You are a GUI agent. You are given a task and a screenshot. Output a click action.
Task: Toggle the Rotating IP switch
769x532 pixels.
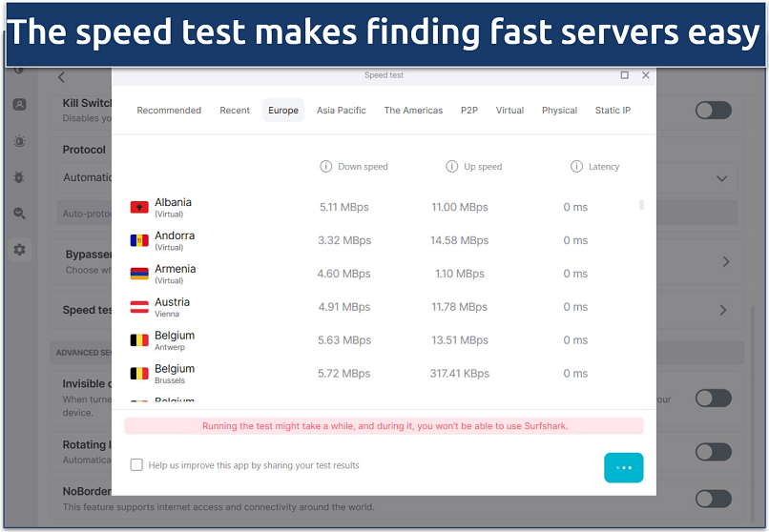(713, 452)
